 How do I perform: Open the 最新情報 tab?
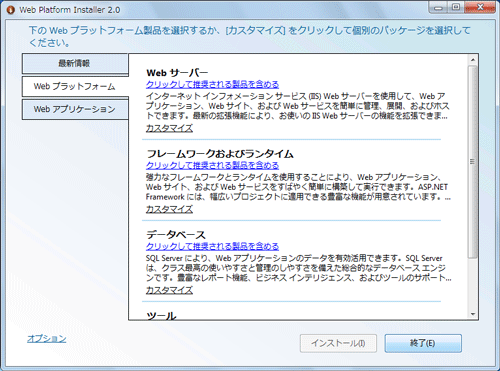(x=75, y=63)
